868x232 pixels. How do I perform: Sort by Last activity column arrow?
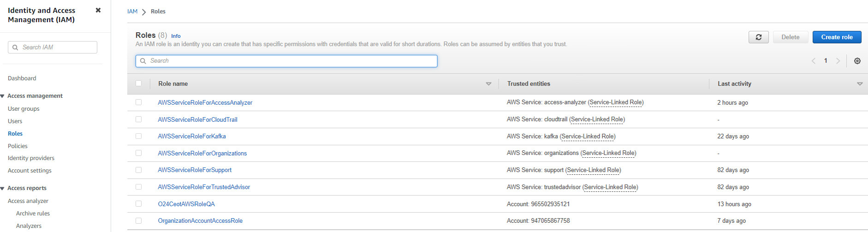tap(859, 84)
